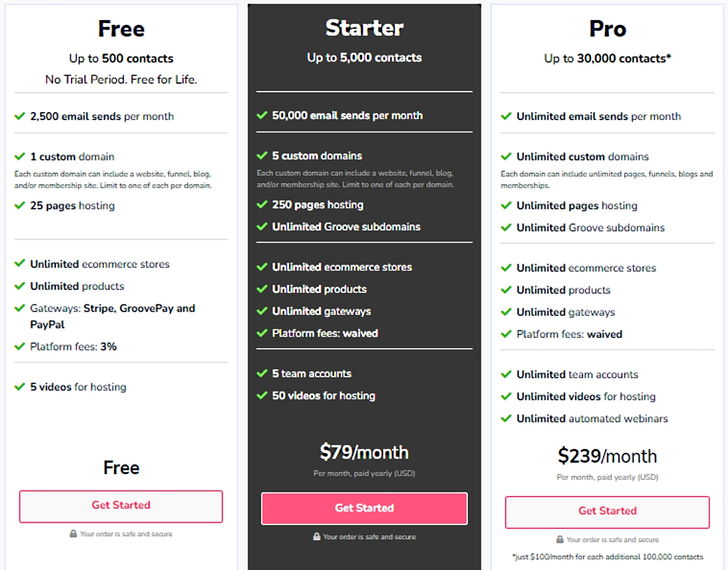Viewport: 728px width, 570px height.
Task: Click the Starter plan heading
Action: [364, 28]
